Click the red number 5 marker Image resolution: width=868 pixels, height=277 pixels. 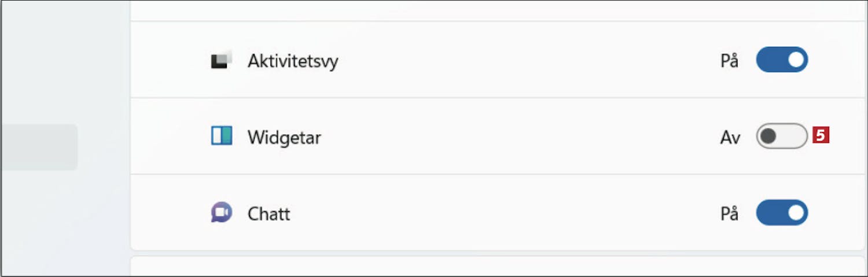click(821, 135)
